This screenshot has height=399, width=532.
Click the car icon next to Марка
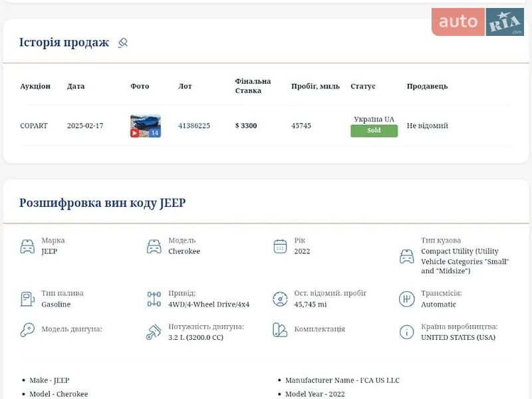(27, 247)
